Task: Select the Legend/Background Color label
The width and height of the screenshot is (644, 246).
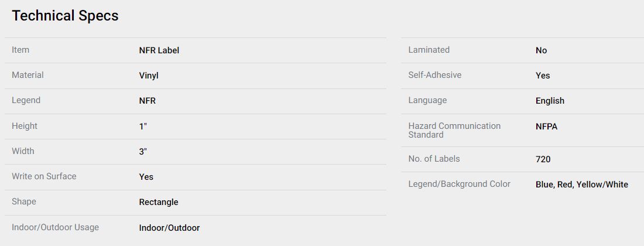Action: [459, 184]
